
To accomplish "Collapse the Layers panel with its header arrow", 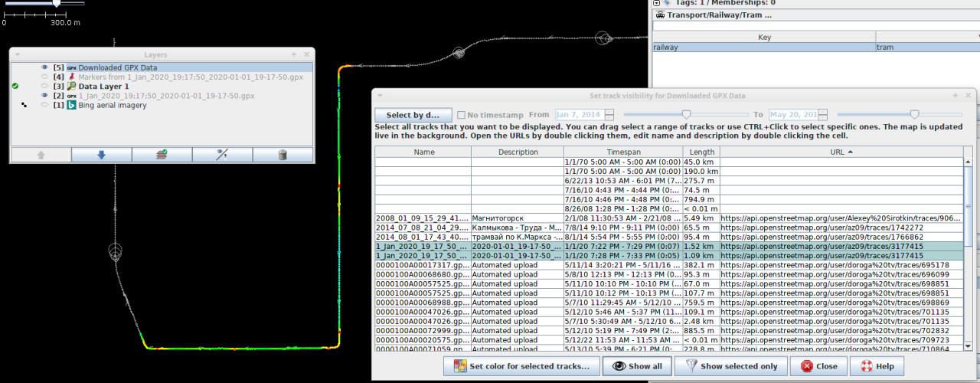I will (17, 55).
